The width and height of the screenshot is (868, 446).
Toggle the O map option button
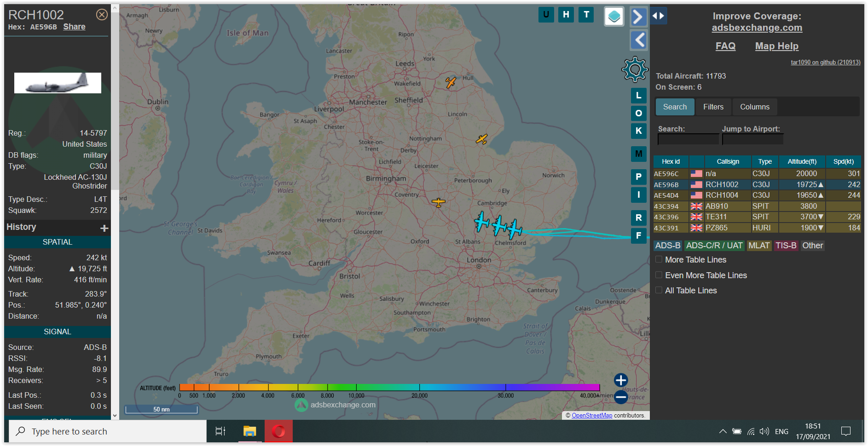click(x=639, y=113)
